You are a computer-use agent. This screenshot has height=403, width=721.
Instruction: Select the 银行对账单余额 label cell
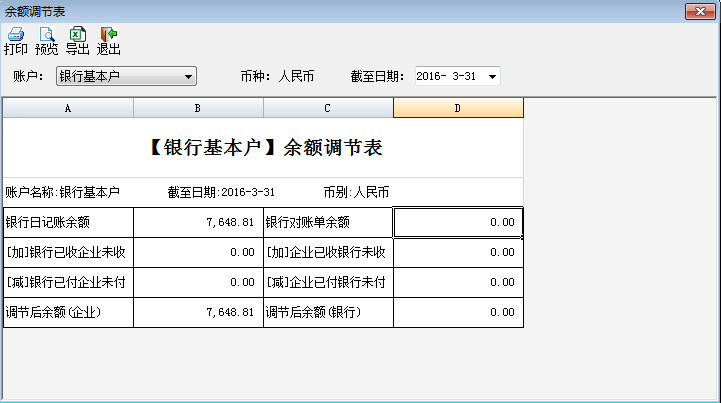(328, 222)
